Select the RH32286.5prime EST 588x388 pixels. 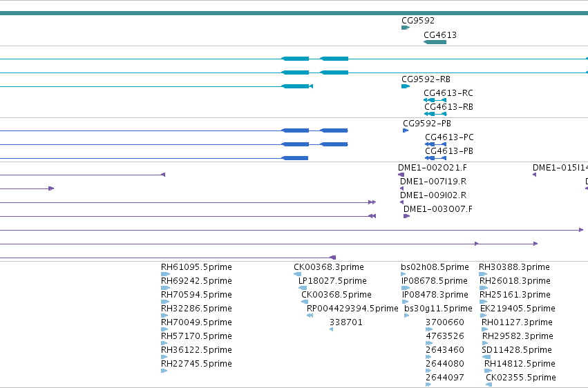(x=164, y=316)
